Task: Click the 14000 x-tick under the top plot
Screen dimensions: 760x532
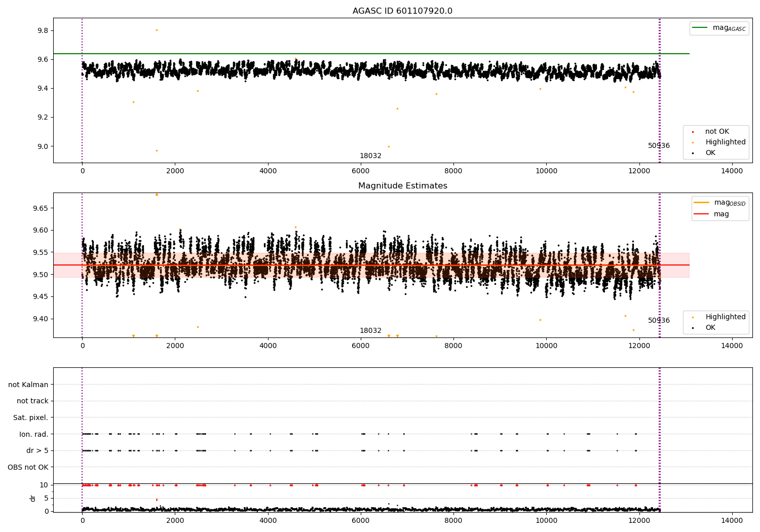Action: point(732,171)
